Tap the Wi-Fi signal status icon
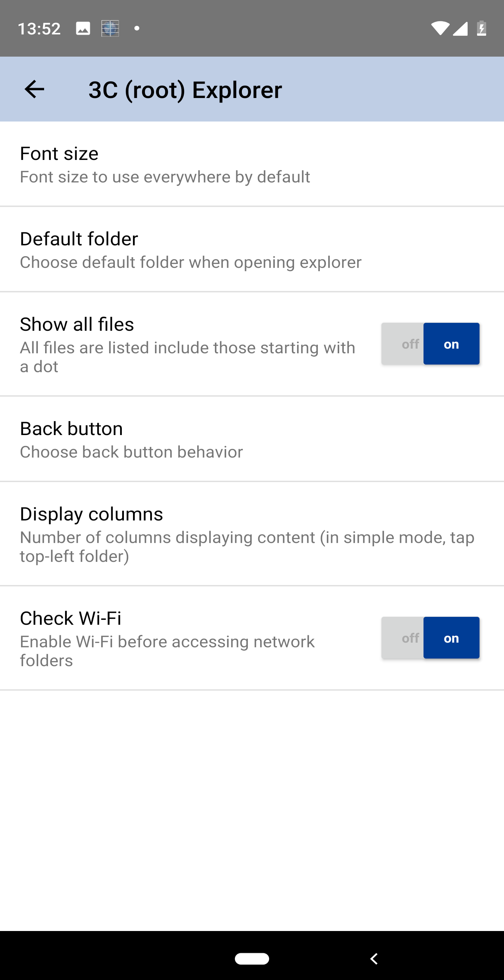The height and width of the screenshot is (980, 504). [x=440, y=29]
